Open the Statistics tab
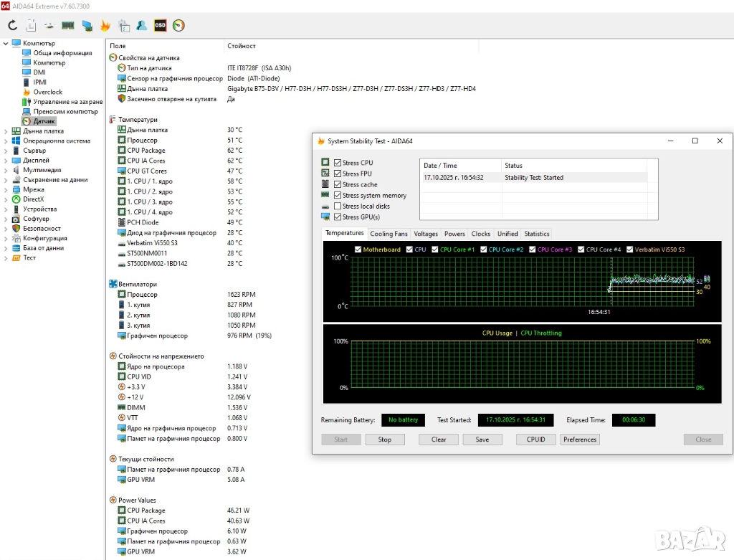Image resolution: width=734 pixels, height=560 pixels. [x=536, y=234]
